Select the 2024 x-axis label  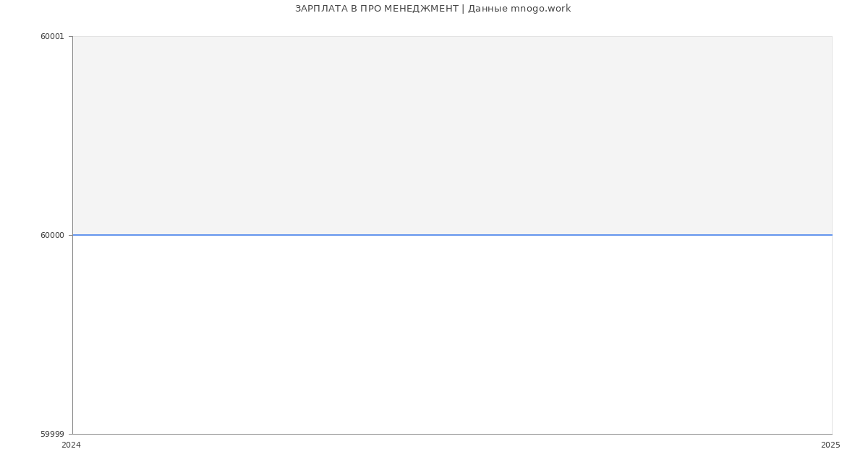(x=71, y=445)
